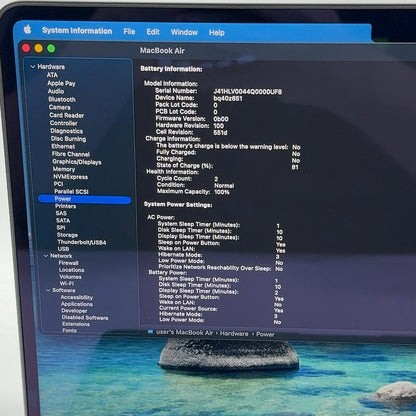Open the Apple menu icon
416x416 pixels.
[x=28, y=30]
